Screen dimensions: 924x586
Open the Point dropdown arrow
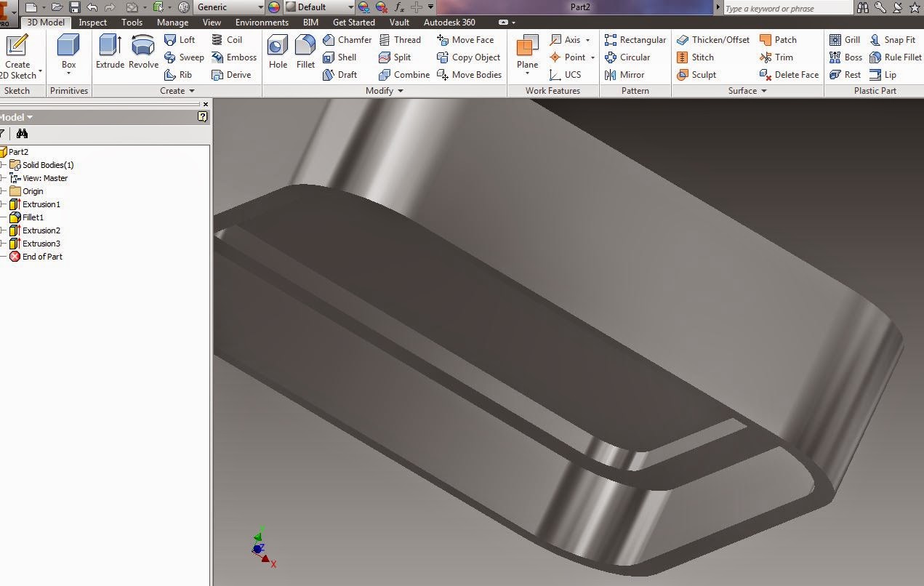592,57
